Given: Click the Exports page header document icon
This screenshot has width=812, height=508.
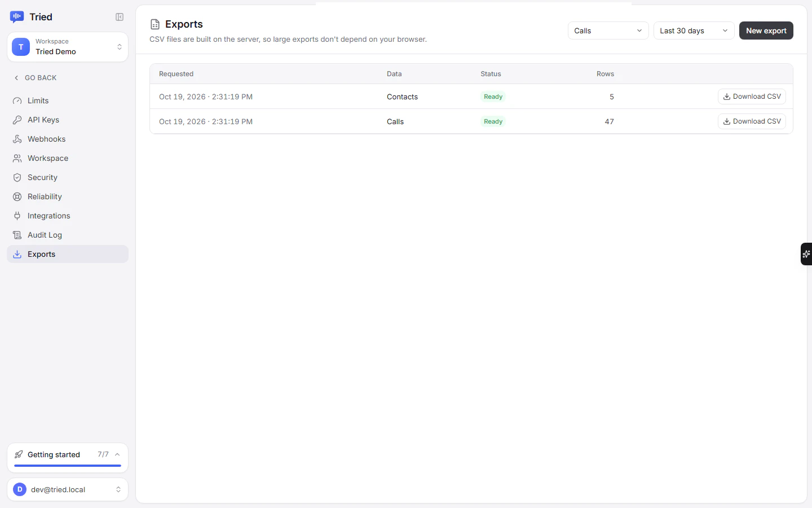Looking at the screenshot, I should point(155,24).
